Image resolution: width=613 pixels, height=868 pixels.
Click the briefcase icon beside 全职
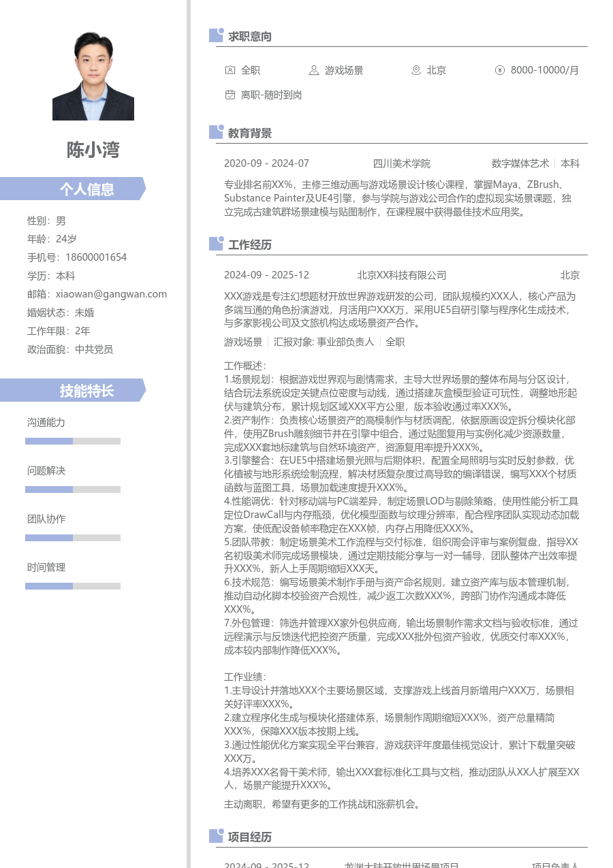tap(230, 70)
